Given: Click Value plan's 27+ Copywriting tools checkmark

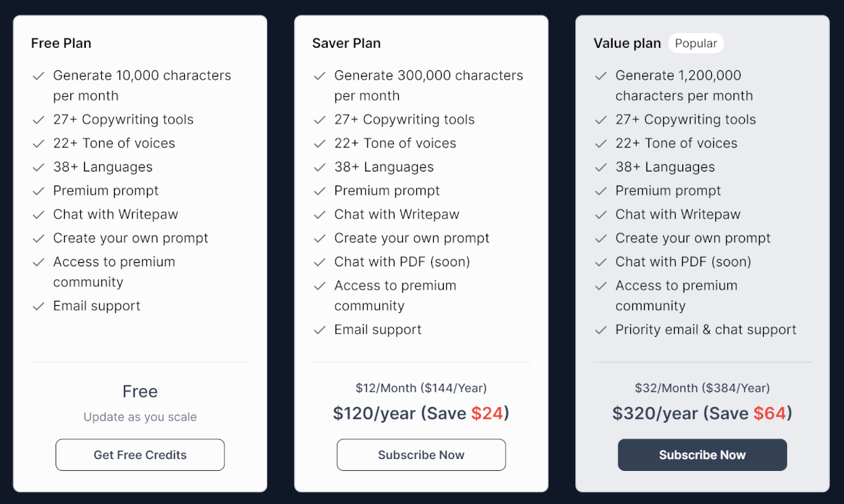Looking at the screenshot, I should pos(601,120).
